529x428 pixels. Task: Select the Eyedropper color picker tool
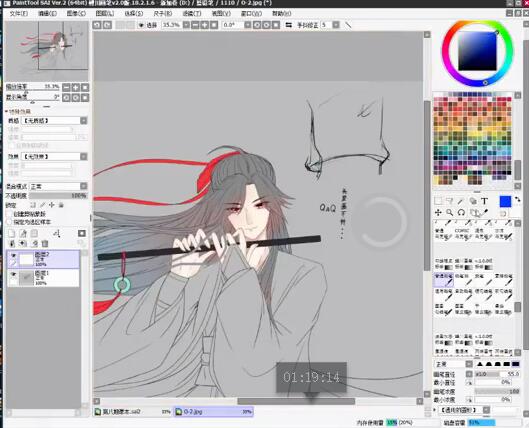pyautogui.click(x=485, y=212)
